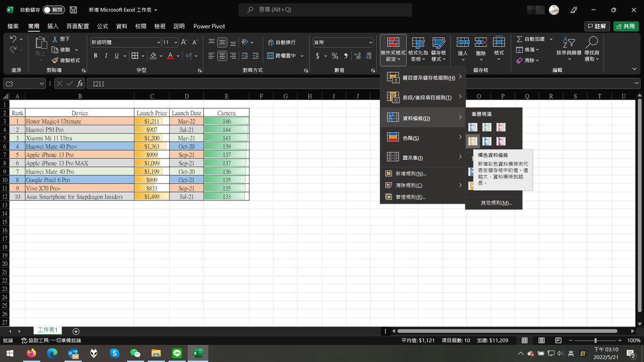Viewport: 644px width, 362px height.
Task: Expand the formula bar chevron
Action: coord(636,83)
